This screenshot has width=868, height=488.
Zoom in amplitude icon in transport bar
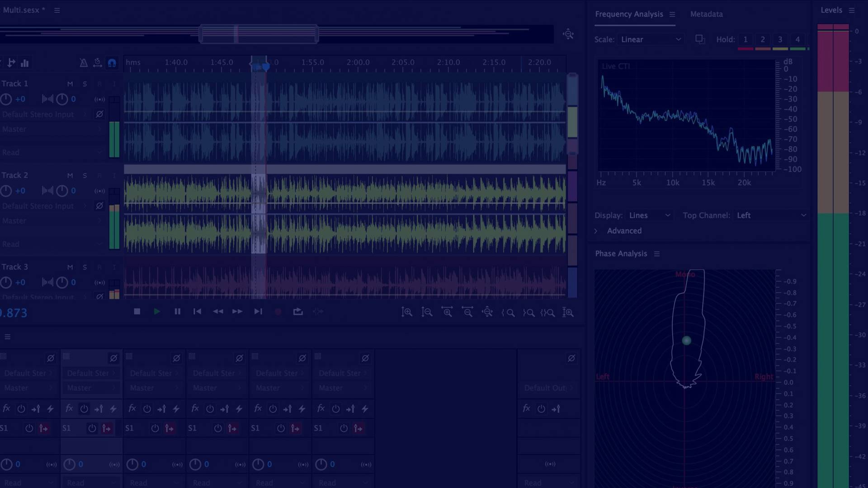click(x=406, y=312)
